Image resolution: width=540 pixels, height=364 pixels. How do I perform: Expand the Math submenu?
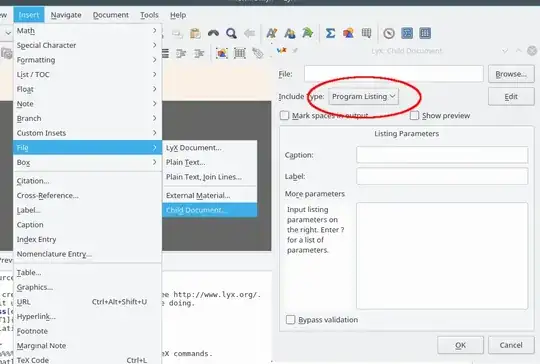[x=87, y=31]
